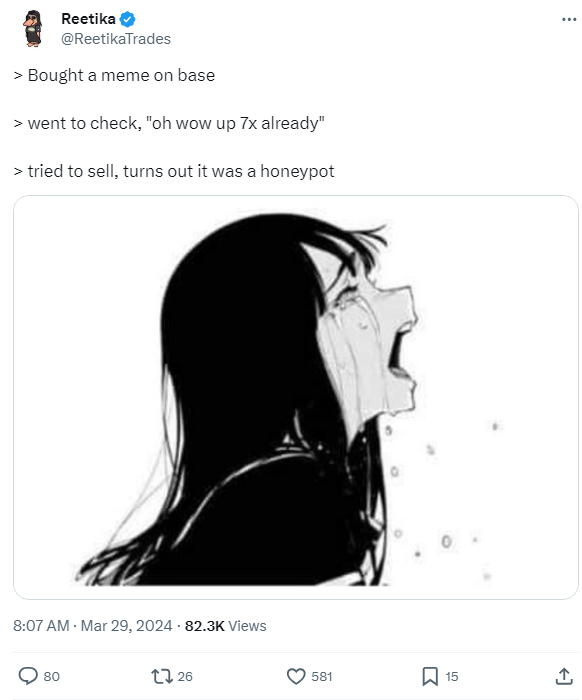Bookmark the tweet with bookmark icon
The image size is (582, 700).
[x=430, y=676]
